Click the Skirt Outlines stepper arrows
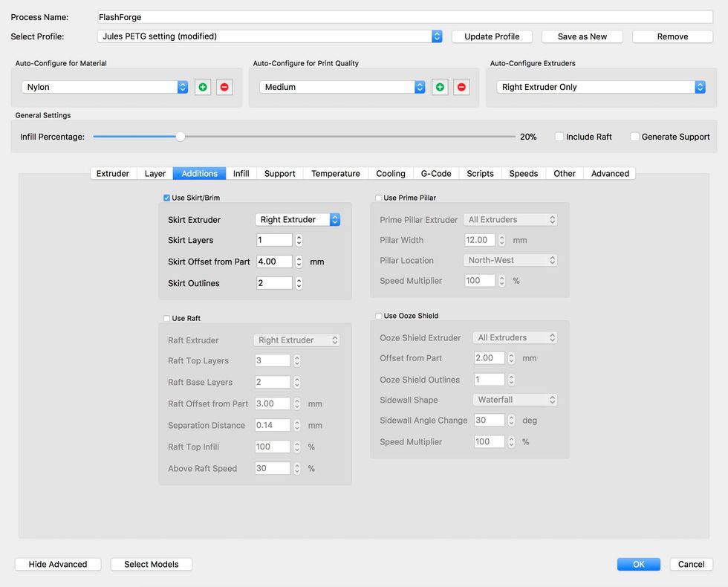The width and height of the screenshot is (728, 587). click(x=299, y=283)
